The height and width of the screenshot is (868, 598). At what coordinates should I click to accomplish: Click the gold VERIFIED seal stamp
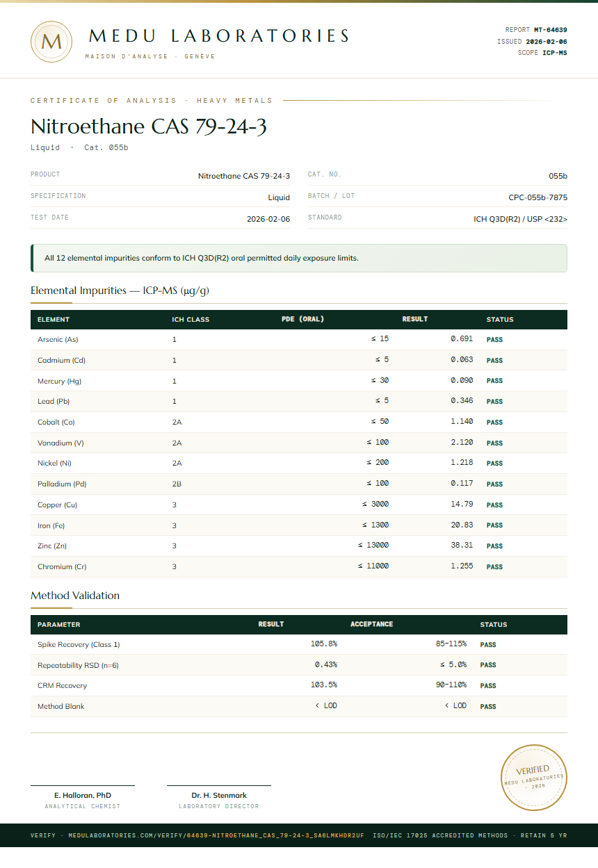click(x=535, y=777)
